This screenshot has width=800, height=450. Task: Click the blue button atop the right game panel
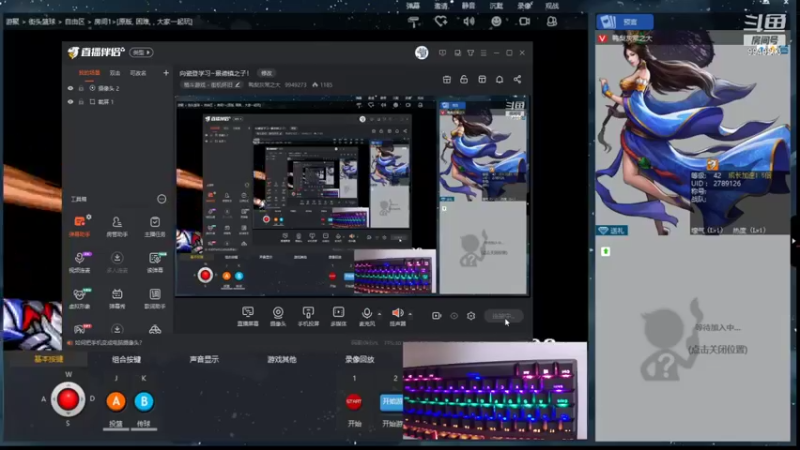pos(625,22)
